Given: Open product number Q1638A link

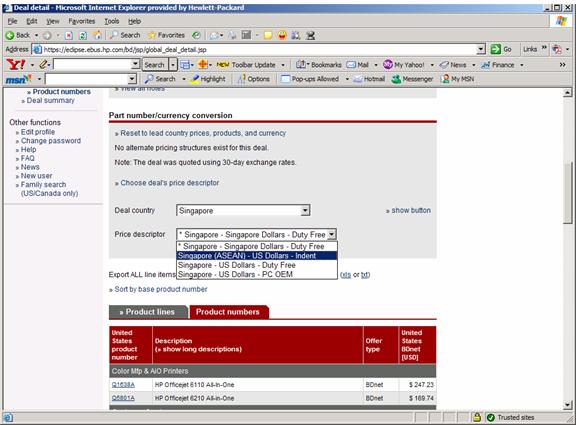Looking at the screenshot, I should [123, 385].
